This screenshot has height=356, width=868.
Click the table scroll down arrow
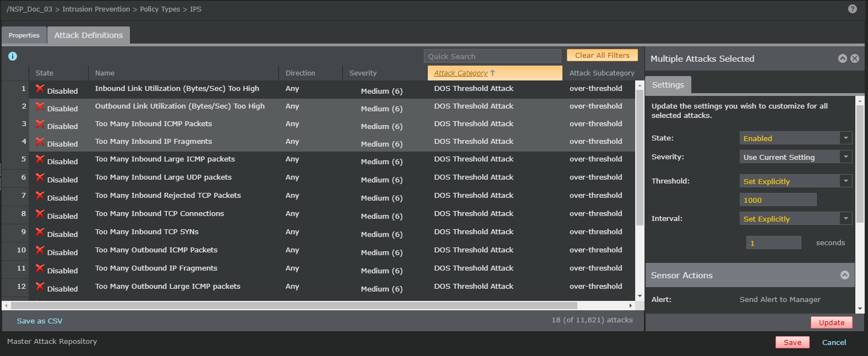coord(640,296)
